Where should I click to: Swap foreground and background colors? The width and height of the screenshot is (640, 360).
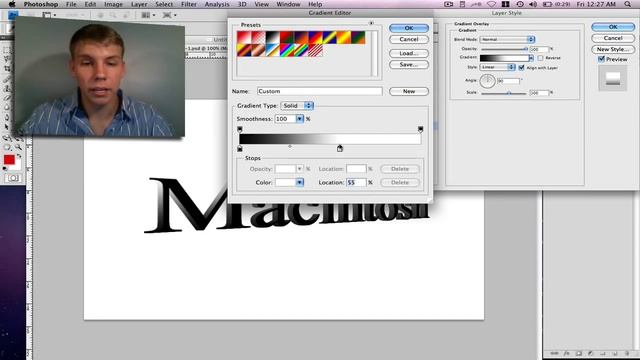click(19, 156)
